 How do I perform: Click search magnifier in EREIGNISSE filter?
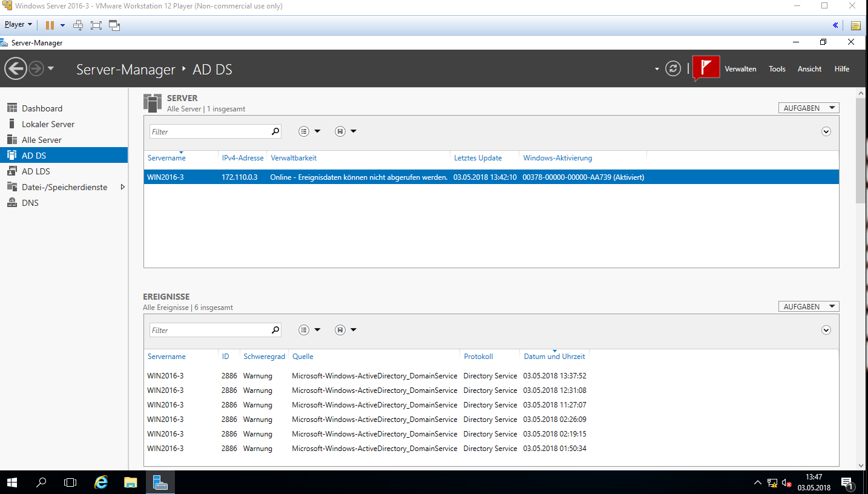[275, 330]
